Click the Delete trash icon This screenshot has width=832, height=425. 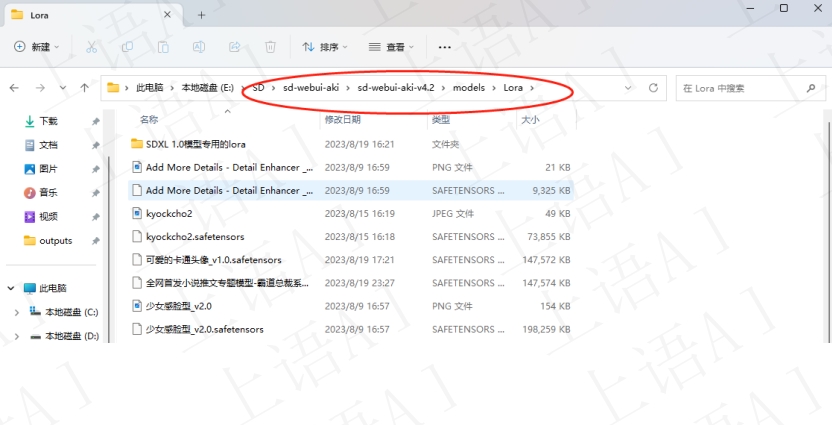tap(270, 47)
